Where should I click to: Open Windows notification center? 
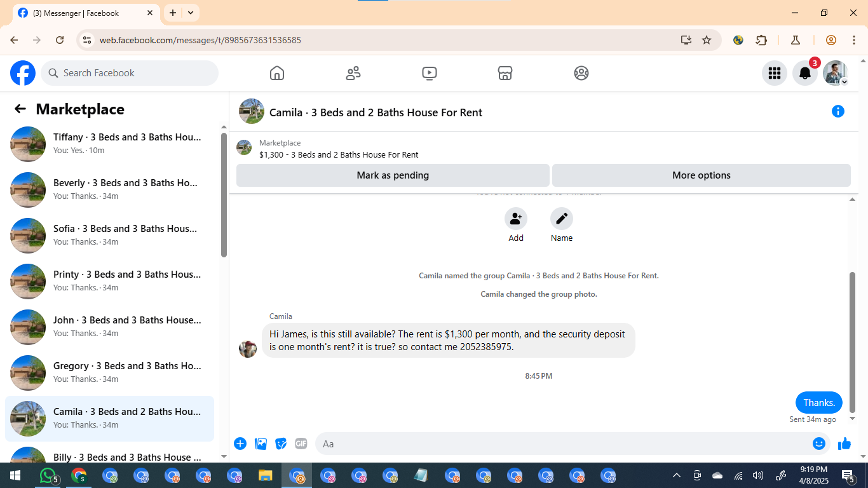[x=848, y=475]
